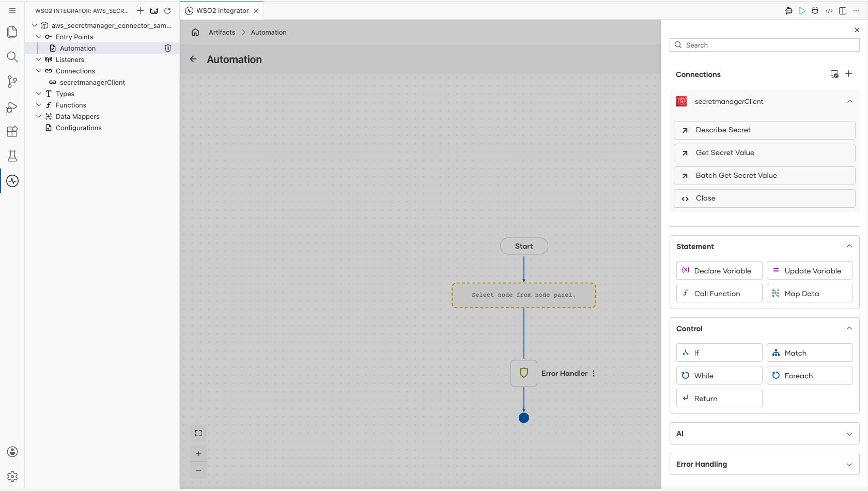The image size is (868, 491).
Task: Expand the AI section
Action: [x=849, y=434]
